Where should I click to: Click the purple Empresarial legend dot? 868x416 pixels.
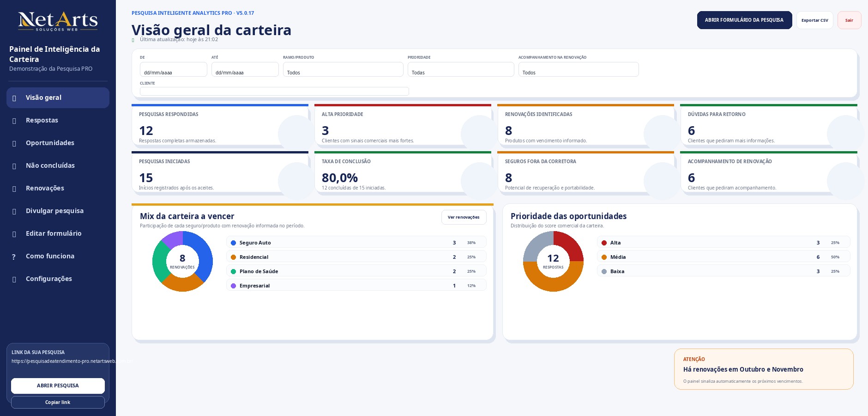point(233,286)
